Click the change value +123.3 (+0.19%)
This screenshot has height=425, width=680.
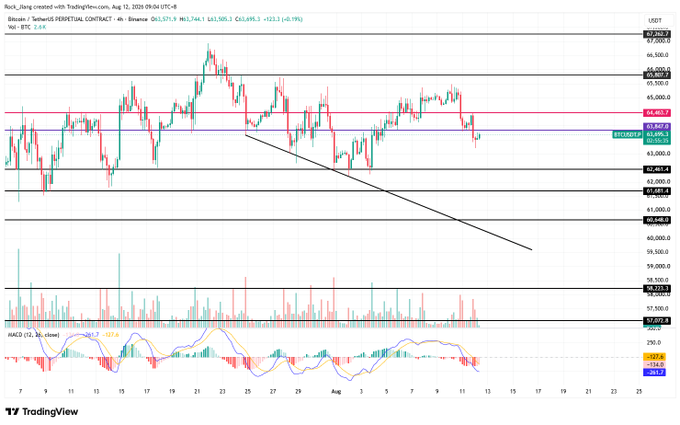tap(283, 19)
